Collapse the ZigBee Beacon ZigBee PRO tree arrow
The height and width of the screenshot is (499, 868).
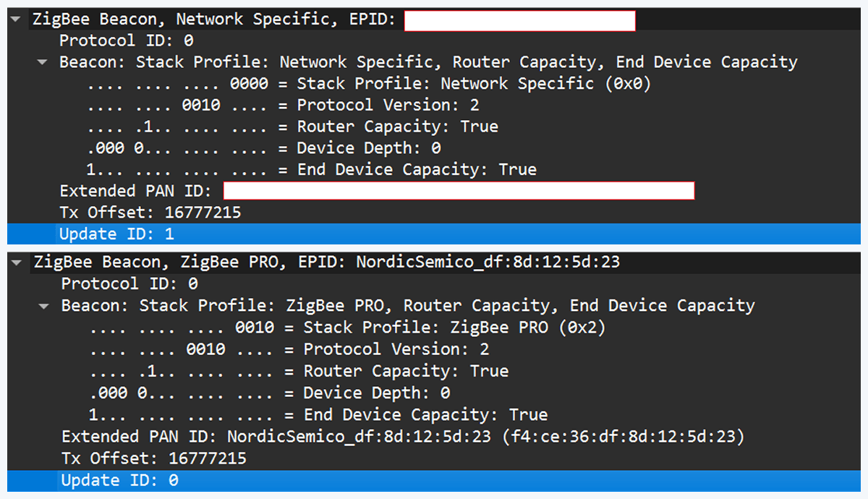click(x=17, y=263)
